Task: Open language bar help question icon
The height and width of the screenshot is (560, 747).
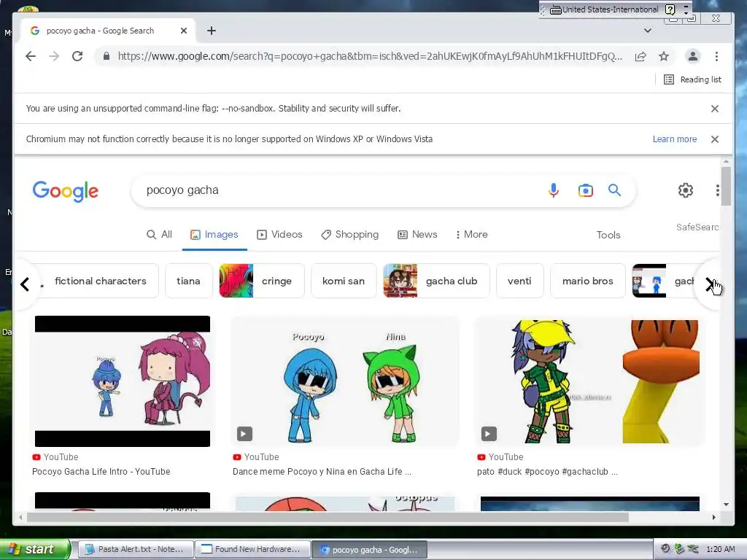Action: pos(670,9)
